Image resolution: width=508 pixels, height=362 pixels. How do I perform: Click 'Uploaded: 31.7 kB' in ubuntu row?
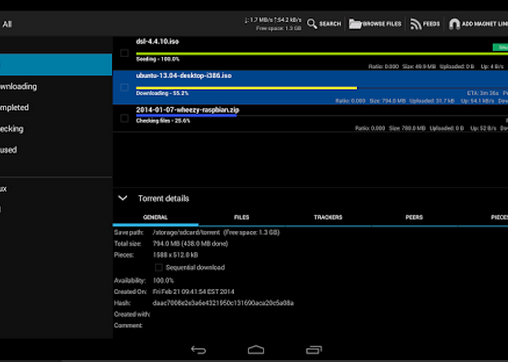pos(432,101)
